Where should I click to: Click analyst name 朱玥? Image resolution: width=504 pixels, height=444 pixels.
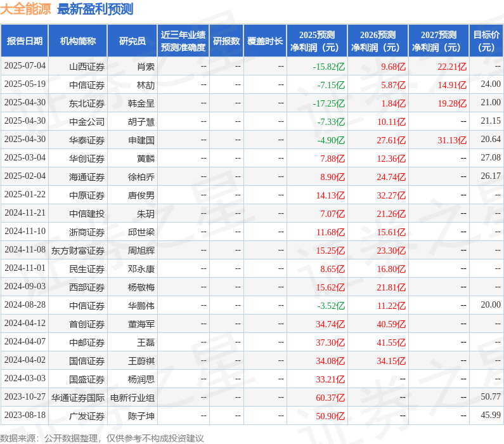point(146,214)
